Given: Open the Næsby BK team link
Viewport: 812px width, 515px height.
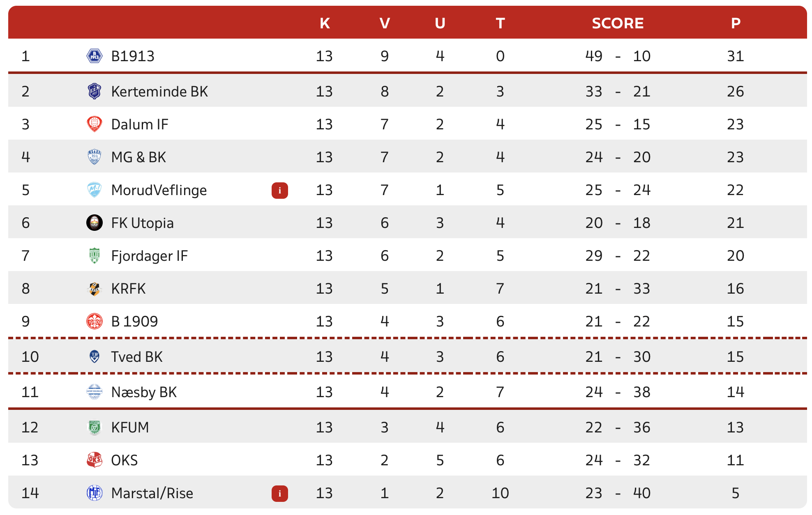Looking at the screenshot, I should click(x=143, y=392).
